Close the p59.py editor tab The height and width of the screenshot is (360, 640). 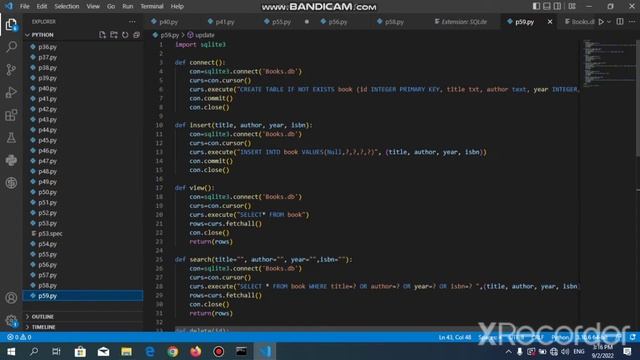(550, 22)
